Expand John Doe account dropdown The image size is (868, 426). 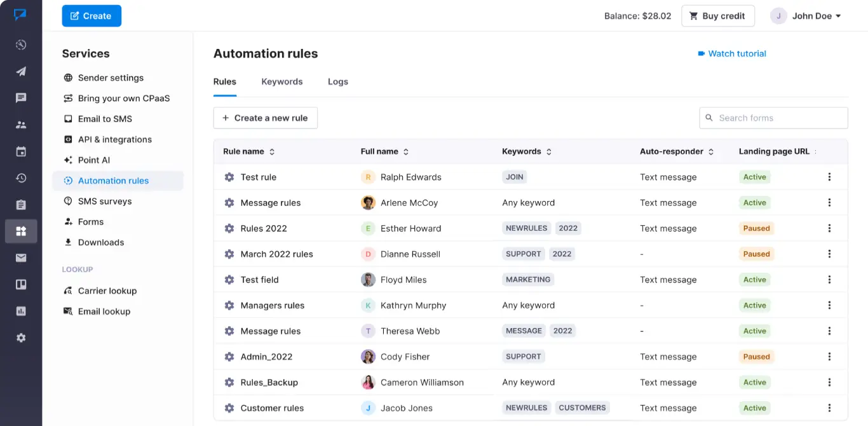(806, 16)
